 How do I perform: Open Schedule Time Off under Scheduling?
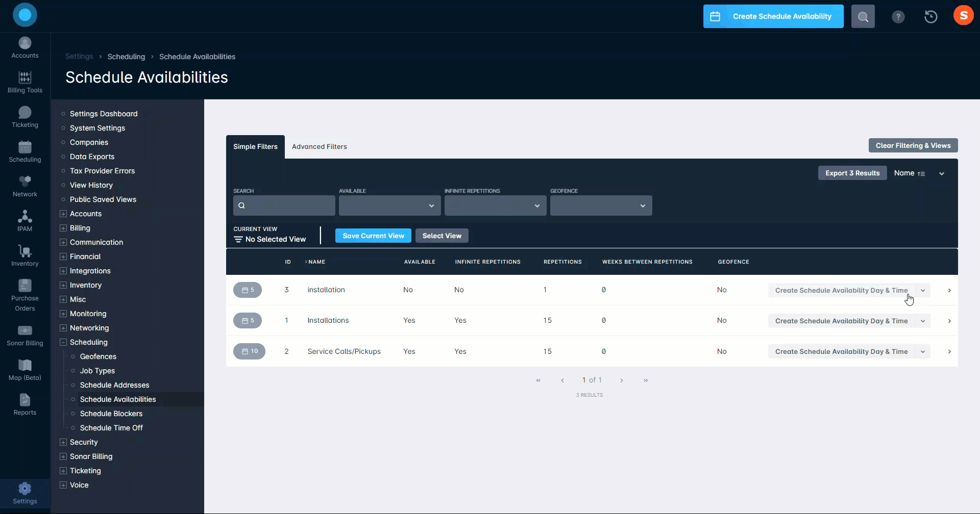coord(111,428)
